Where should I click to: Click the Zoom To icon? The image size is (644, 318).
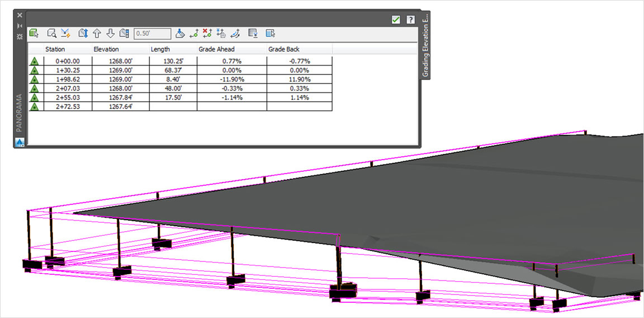click(x=52, y=34)
